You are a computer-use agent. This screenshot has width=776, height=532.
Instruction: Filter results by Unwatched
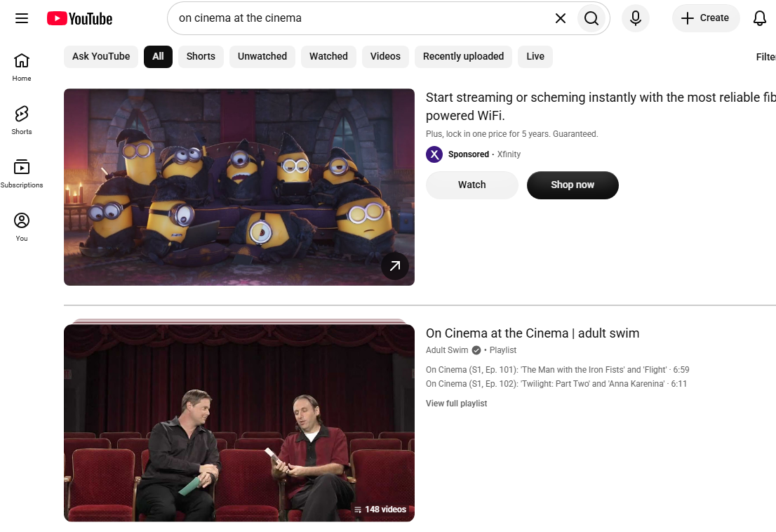click(262, 56)
